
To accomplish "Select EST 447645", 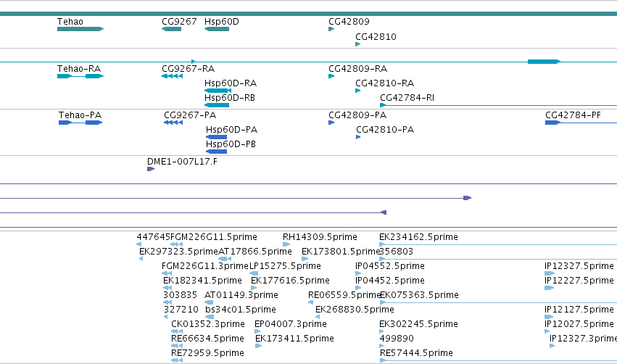I will click(138, 244).
